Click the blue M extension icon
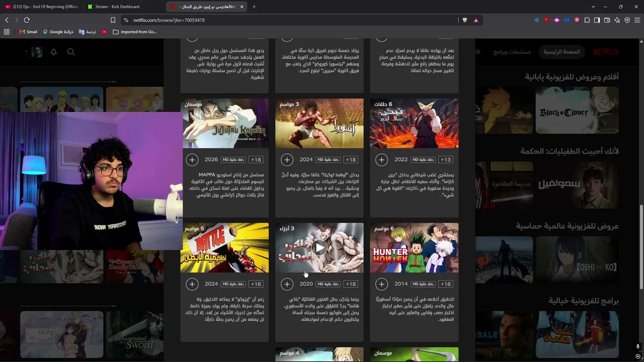Viewport: 644px width, 362px height. (x=567, y=20)
